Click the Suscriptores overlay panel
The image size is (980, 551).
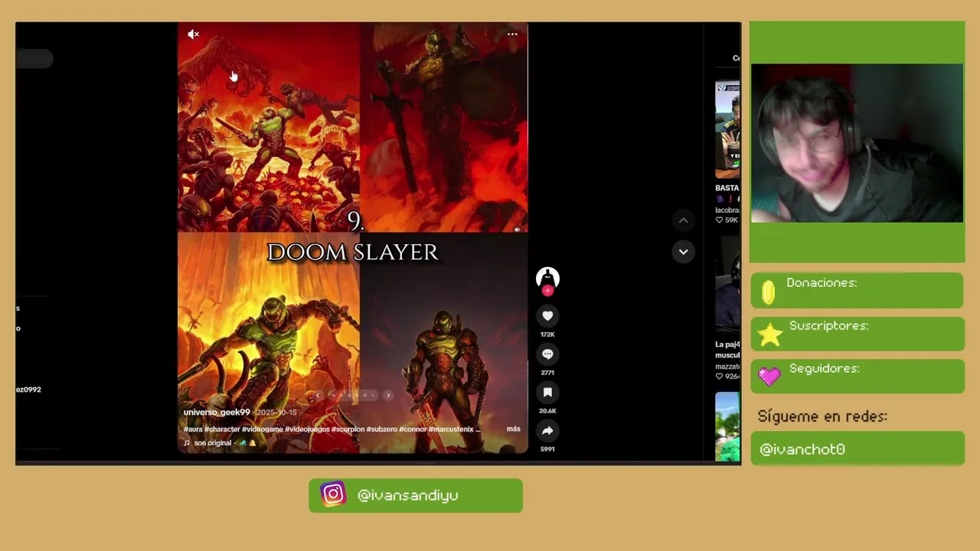(x=857, y=334)
